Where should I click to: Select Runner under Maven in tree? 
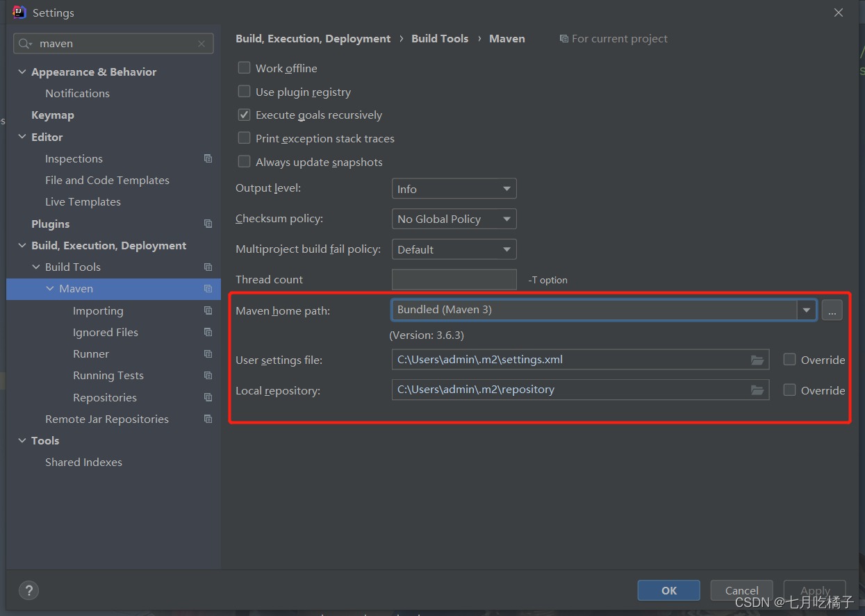click(91, 353)
